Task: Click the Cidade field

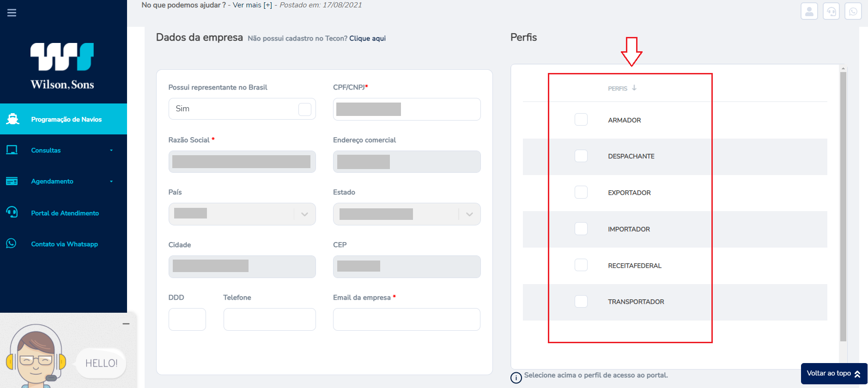Action: coord(242,267)
